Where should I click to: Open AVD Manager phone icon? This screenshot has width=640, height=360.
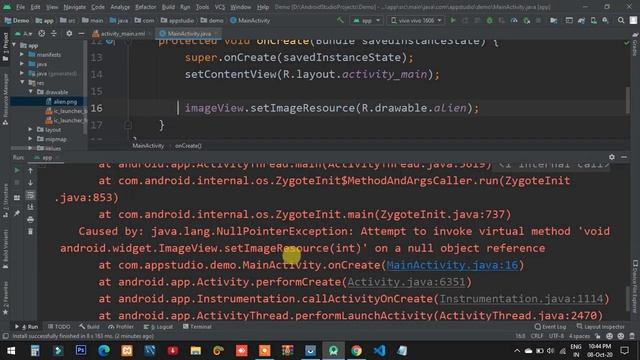pyautogui.click(x=593, y=20)
